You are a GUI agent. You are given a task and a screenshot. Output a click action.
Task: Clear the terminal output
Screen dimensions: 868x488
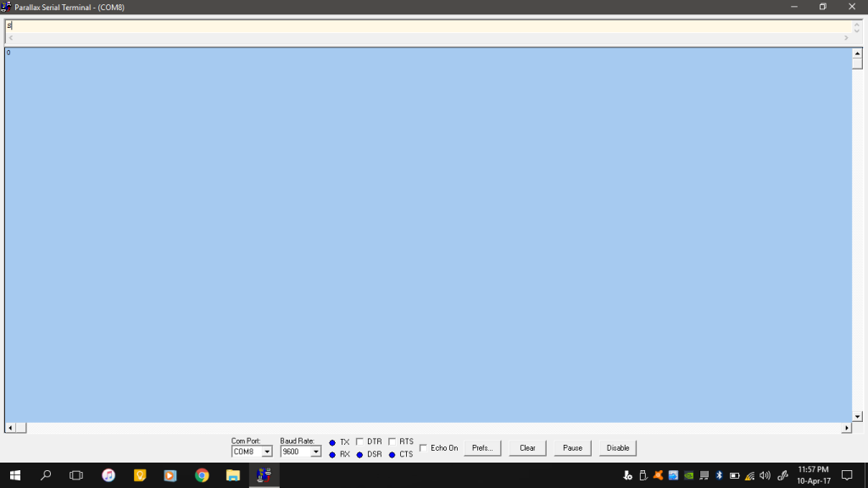(527, 448)
